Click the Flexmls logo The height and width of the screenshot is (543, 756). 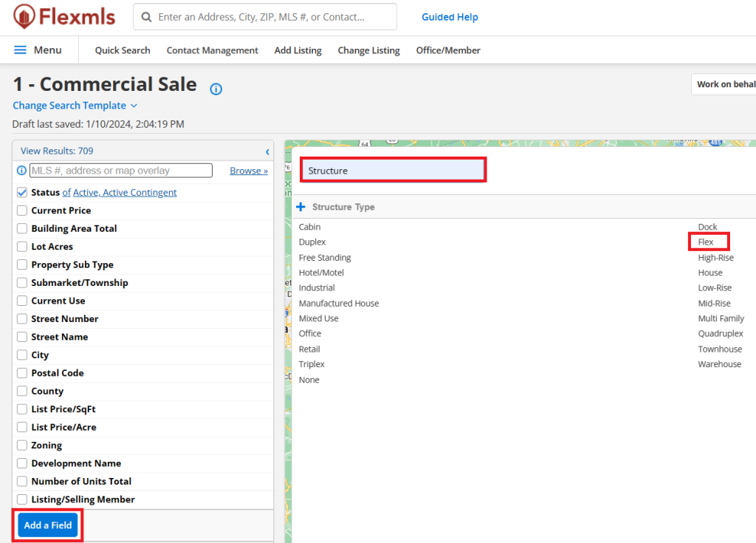[x=64, y=16]
